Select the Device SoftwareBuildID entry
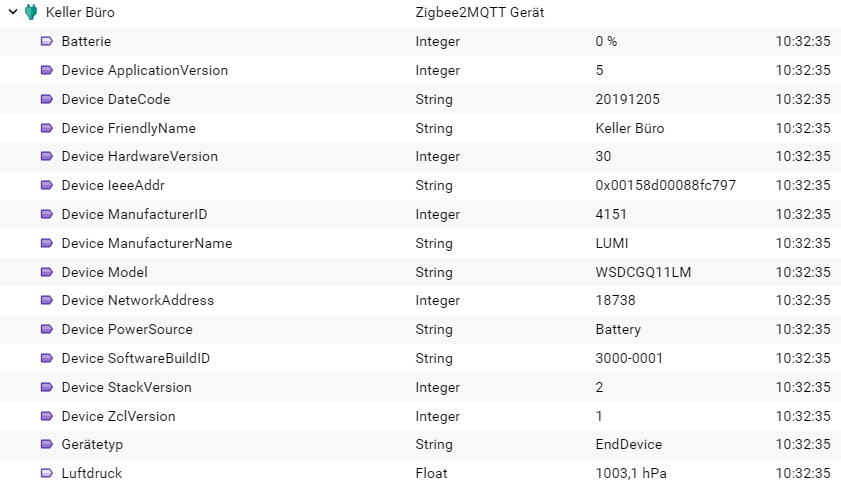Image resolution: width=841 pixels, height=485 pixels. pos(420,358)
